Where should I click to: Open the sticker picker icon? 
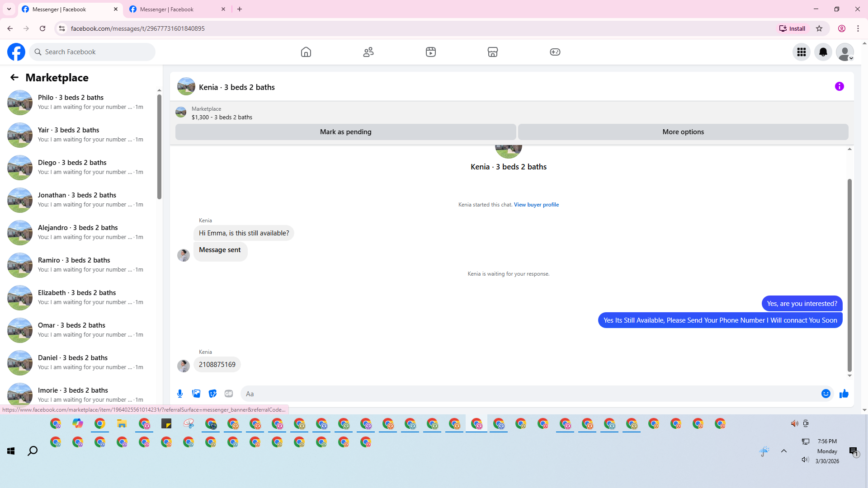(x=212, y=394)
